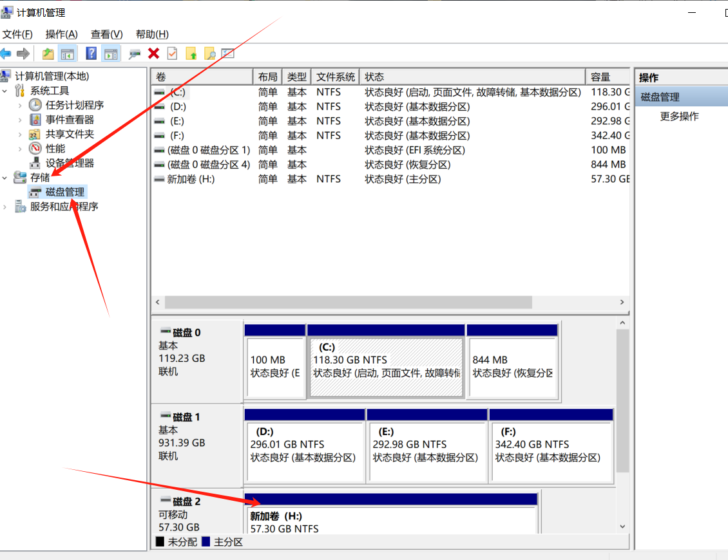The image size is (728, 560).
Task: Collapse the 系统工具 tree node
Action: coord(5,91)
